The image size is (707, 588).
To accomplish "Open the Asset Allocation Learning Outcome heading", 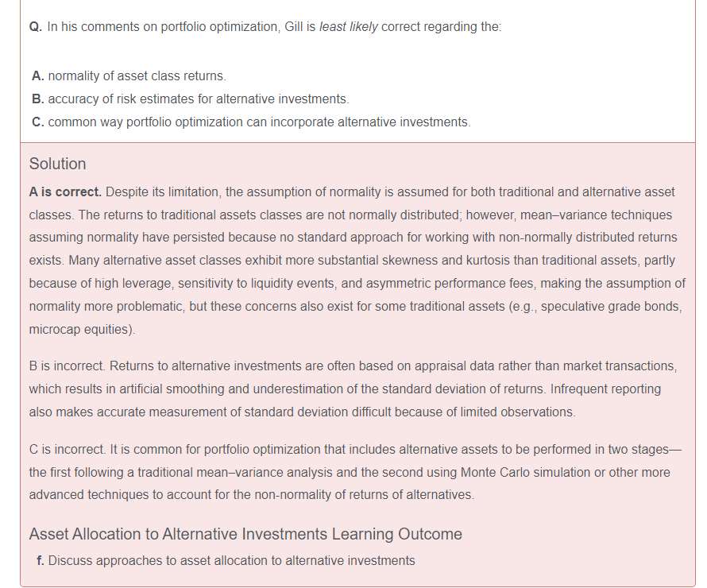I will pyautogui.click(x=245, y=534).
